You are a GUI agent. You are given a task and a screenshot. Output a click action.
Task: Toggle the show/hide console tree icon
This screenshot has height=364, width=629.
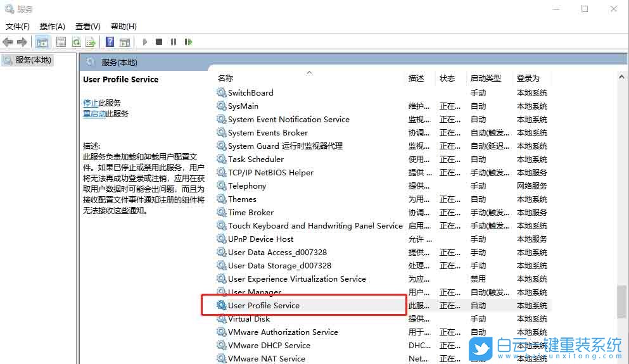point(42,42)
